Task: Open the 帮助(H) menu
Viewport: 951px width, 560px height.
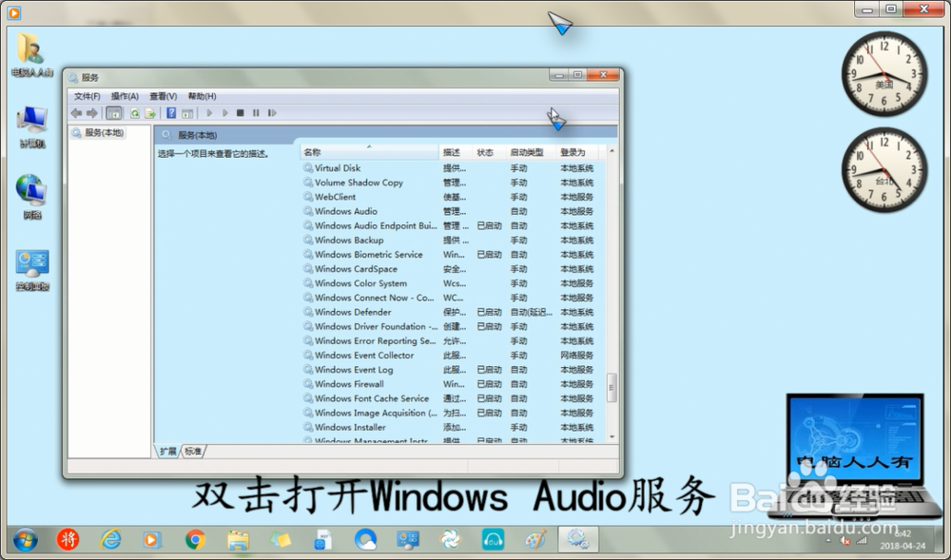Action: 202,96
